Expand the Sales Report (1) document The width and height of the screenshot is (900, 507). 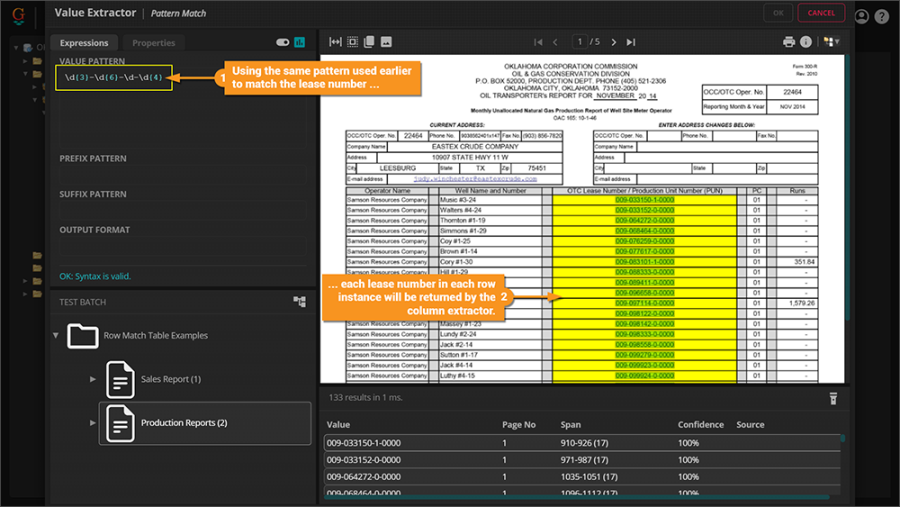tap(93, 379)
